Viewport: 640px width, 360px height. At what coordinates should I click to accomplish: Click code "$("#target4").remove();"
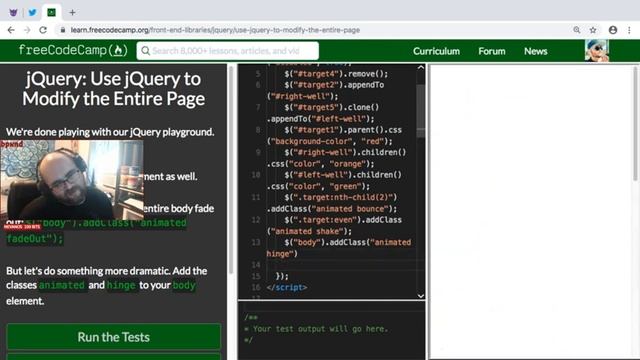click(x=336, y=74)
